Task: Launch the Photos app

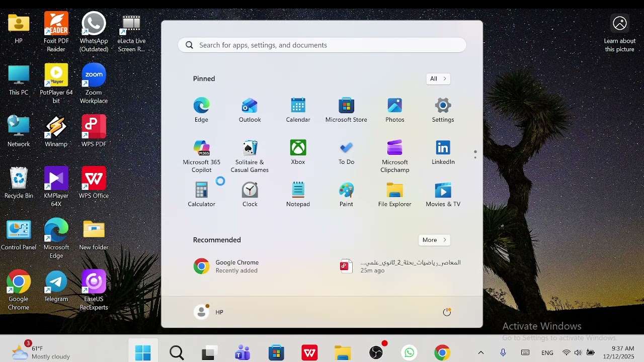Action: pyautogui.click(x=395, y=110)
